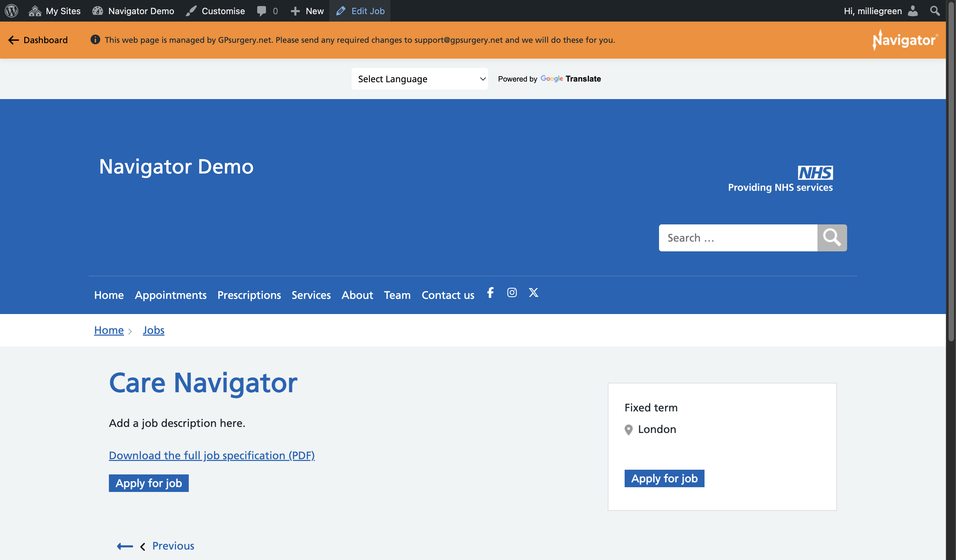Open the Team nav item
Image resolution: width=956 pixels, height=560 pixels.
(x=397, y=295)
